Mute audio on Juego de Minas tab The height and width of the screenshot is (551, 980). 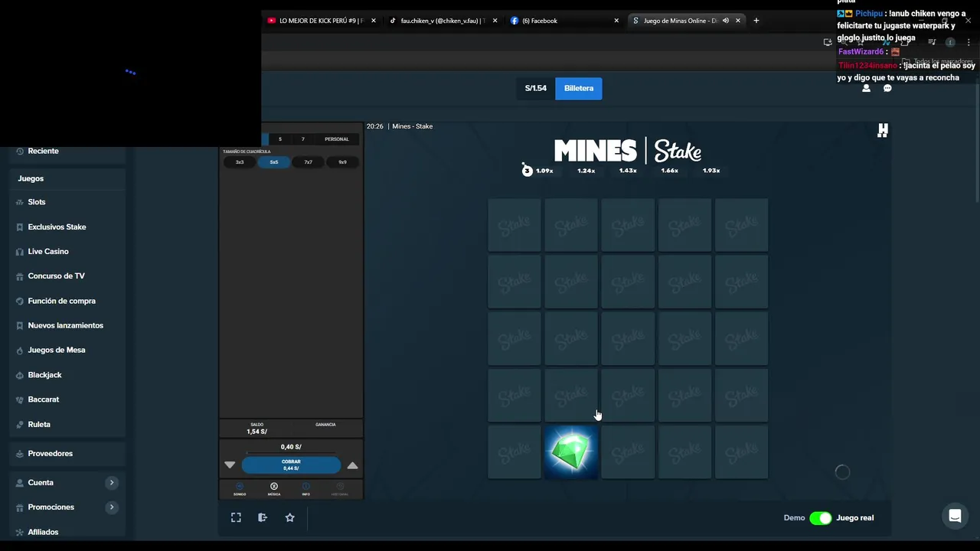[725, 21]
